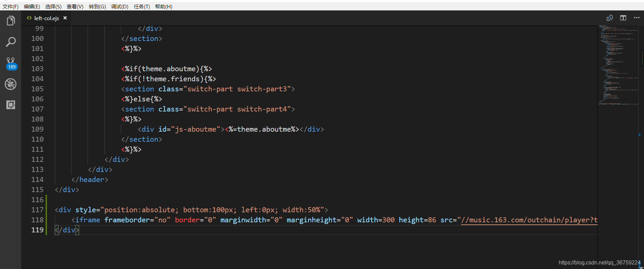Click the </header> closing tag
The width and height of the screenshot is (644, 269).
tap(90, 180)
